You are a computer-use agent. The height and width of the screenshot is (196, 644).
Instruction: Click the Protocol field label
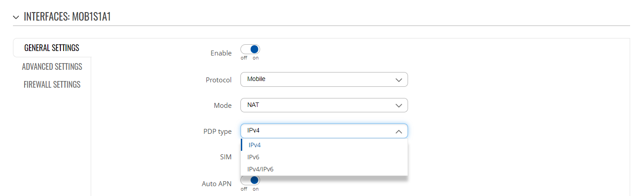click(219, 80)
